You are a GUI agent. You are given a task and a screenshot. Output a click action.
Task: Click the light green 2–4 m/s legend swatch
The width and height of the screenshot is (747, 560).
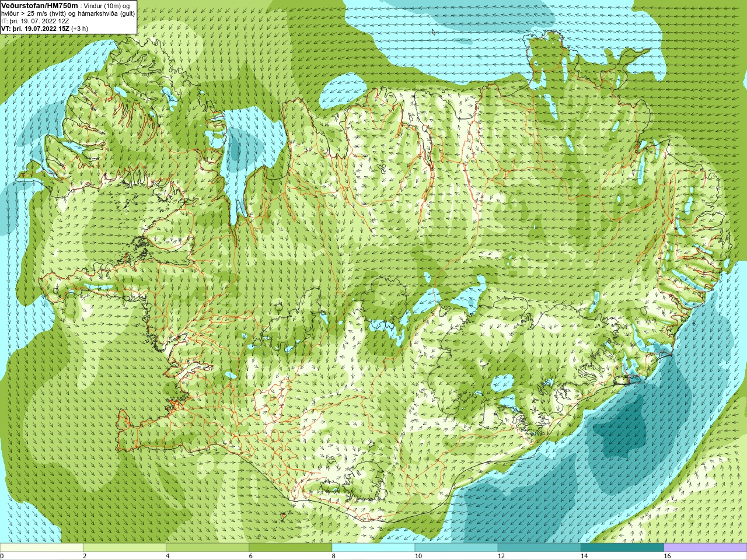[124, 548]
